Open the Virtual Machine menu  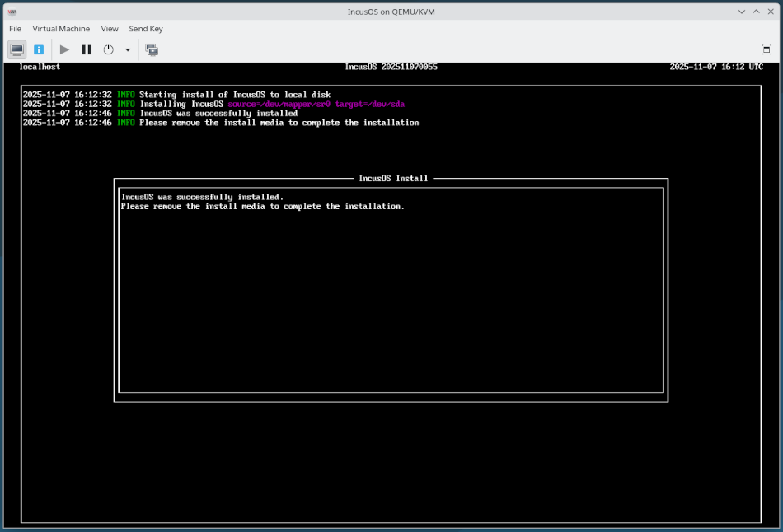(61, 28)
